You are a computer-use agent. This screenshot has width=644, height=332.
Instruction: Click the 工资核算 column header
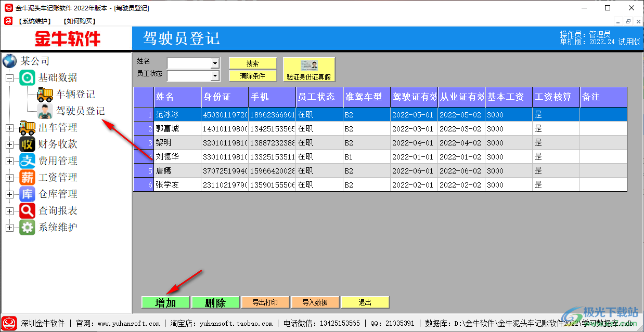[x=556, y=97]
